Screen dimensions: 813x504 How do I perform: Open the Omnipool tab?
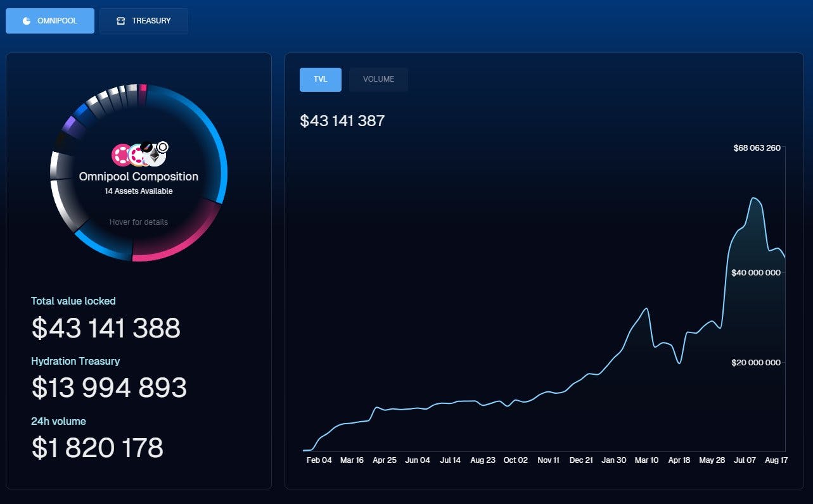50,21
